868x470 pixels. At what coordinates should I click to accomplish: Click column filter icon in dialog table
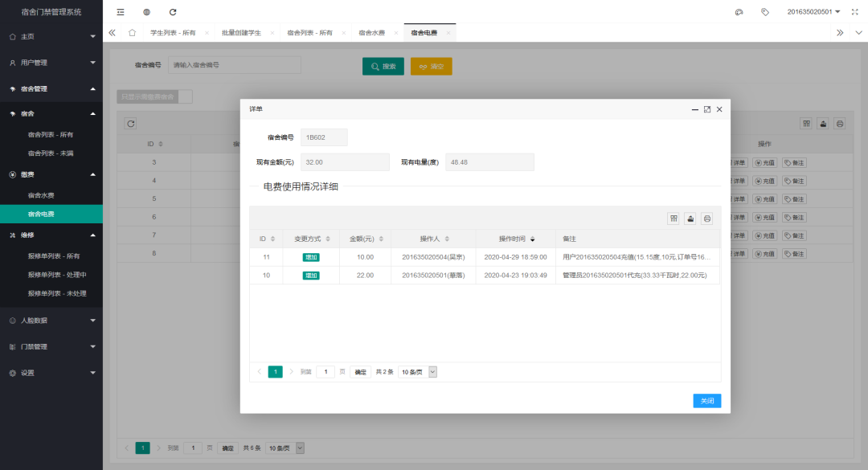pyautogui.click(x=674, y=219)
